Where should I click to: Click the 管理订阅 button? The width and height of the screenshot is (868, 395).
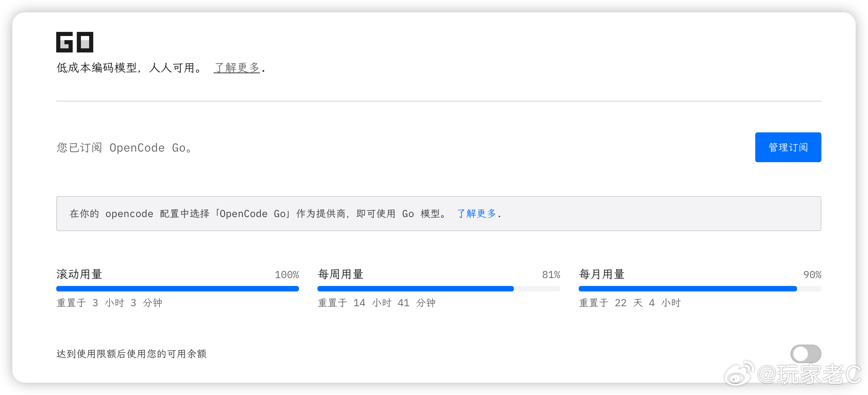pos(788,147)
